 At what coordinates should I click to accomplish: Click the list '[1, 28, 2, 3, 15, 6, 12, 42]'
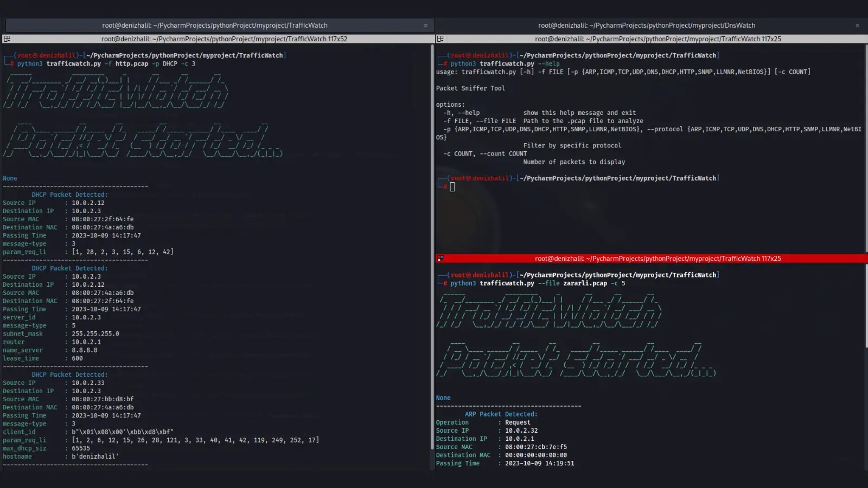123,252
